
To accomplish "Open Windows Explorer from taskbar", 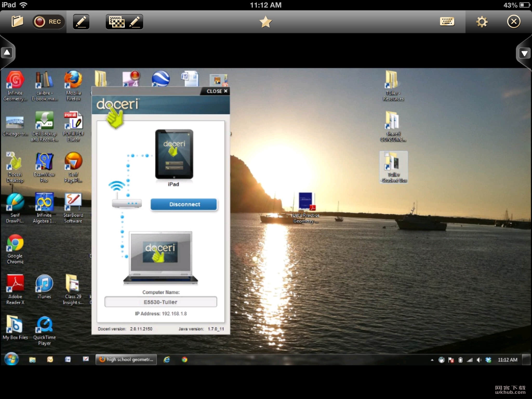I will tap(32, 360).
